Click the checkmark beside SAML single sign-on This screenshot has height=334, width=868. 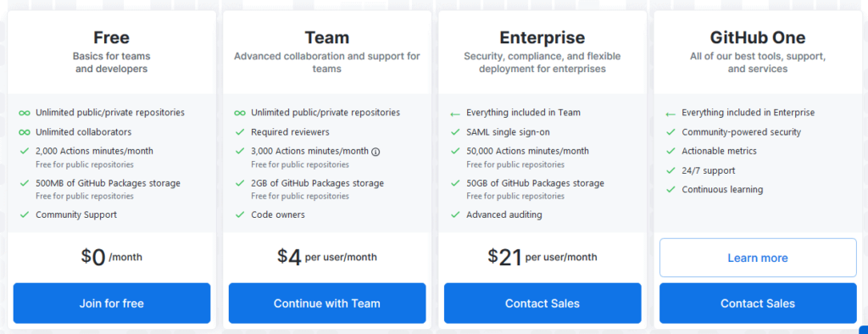click(455, 132)
